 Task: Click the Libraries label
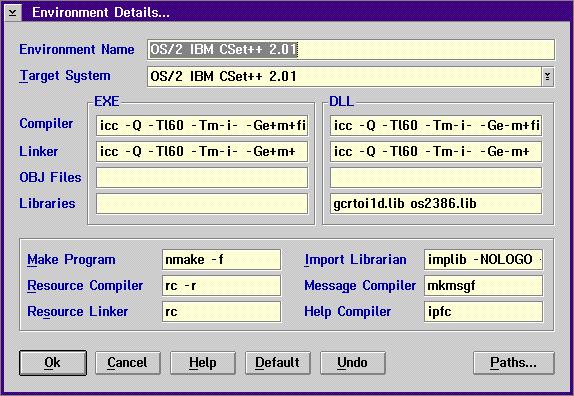click(47, 203)
